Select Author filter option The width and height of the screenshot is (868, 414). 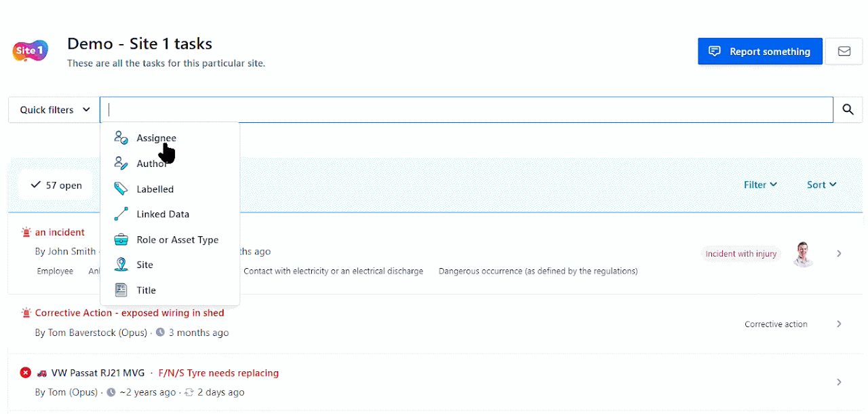coord(170,164)
